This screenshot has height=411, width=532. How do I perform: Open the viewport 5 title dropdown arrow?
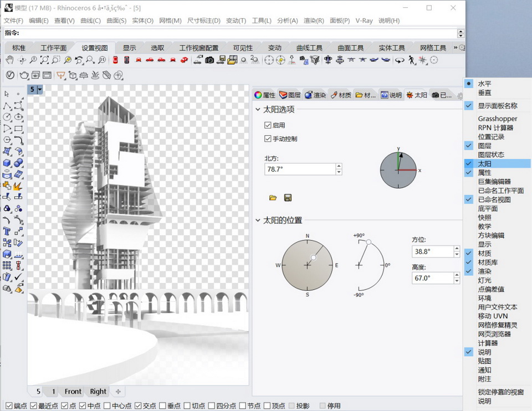click(x=40, y=89)
